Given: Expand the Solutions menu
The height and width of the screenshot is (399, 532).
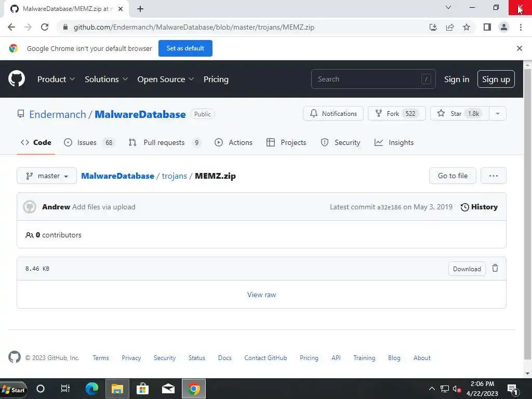Looking at the screenshot, I should point(106,79).
